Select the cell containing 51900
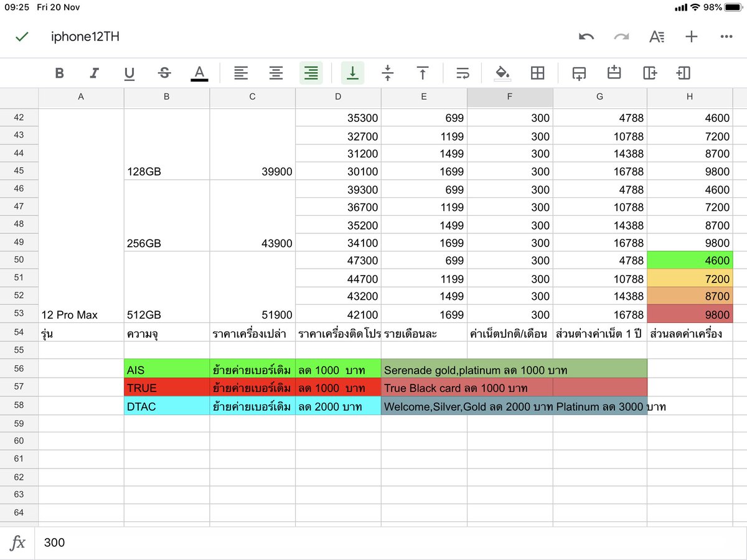 (x=253, y=287)
